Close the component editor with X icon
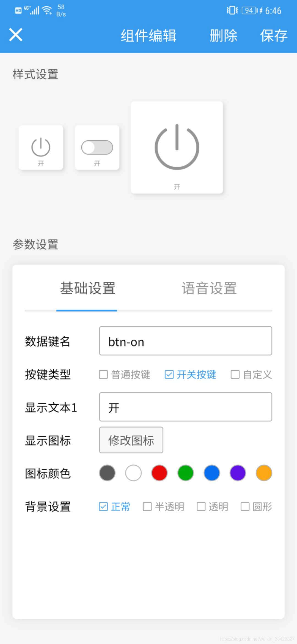Viewport: 297px width, 644px height. (16, 35)
